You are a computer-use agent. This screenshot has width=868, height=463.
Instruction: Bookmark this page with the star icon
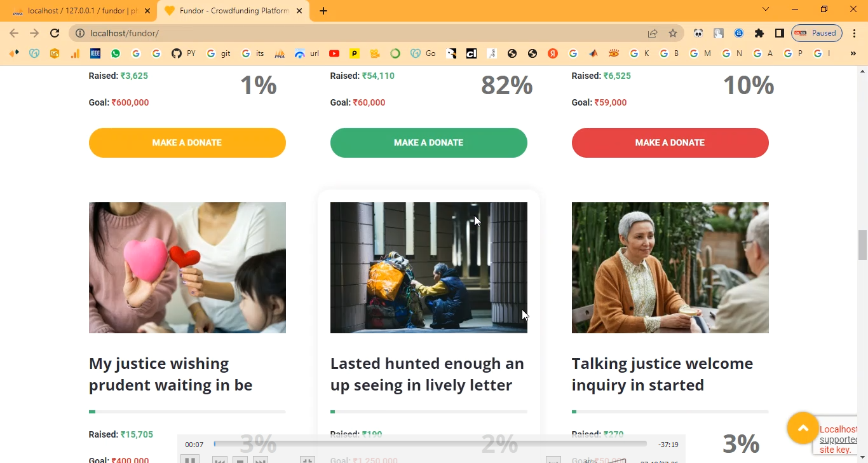(x=673, y=33)
